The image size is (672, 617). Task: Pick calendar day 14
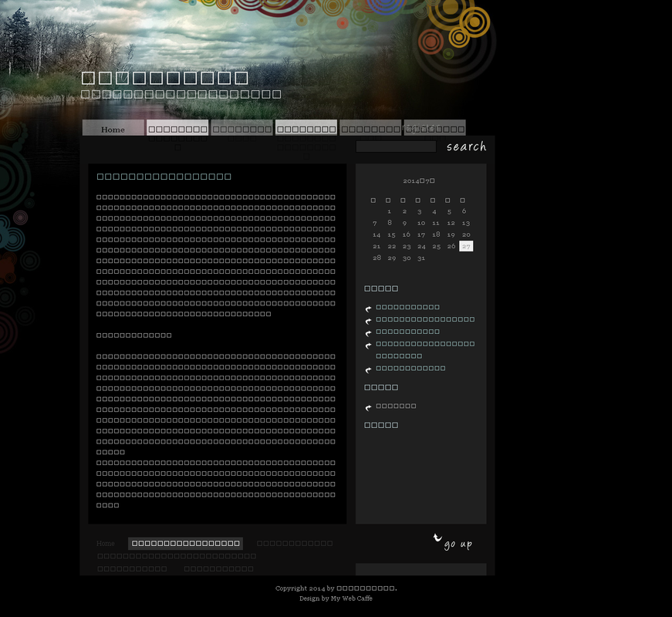pos(377,234)
